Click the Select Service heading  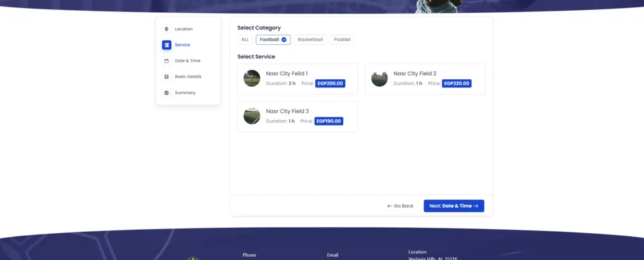256,57
